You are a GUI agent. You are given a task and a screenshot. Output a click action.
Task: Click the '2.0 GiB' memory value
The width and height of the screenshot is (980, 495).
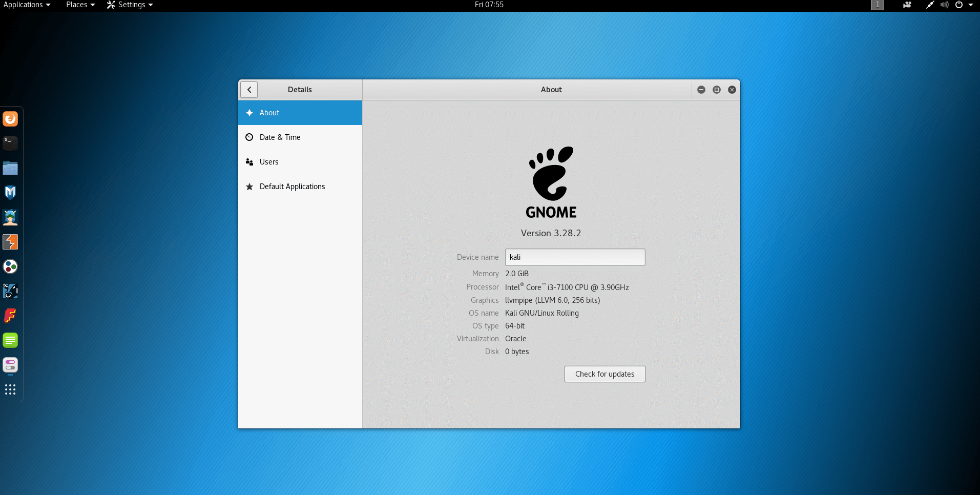(517, 274)
